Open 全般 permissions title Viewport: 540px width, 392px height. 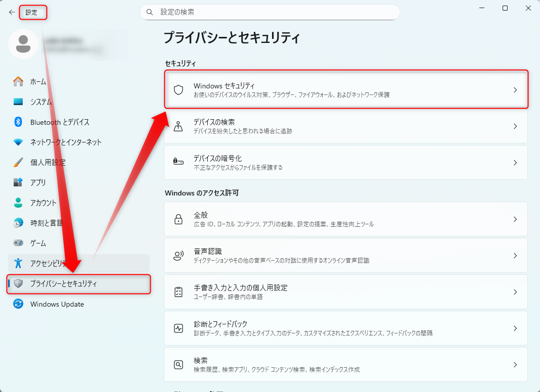click(x=201, y=215)
